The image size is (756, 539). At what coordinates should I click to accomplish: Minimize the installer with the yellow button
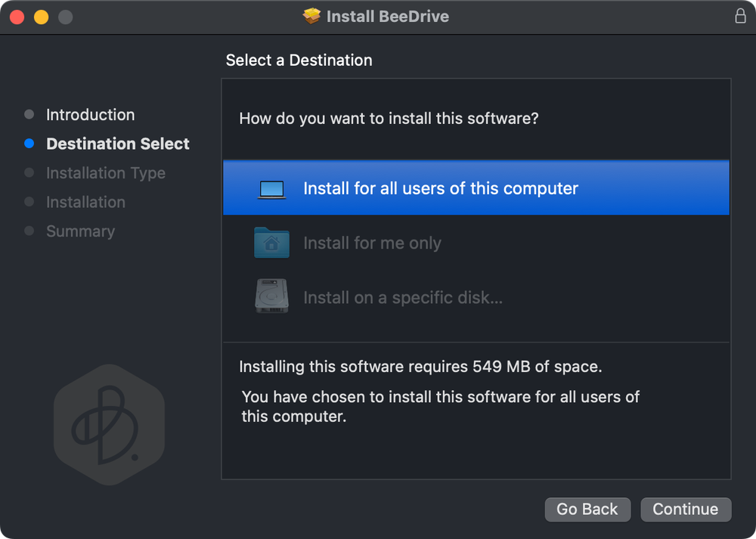[x=42, y=17]
